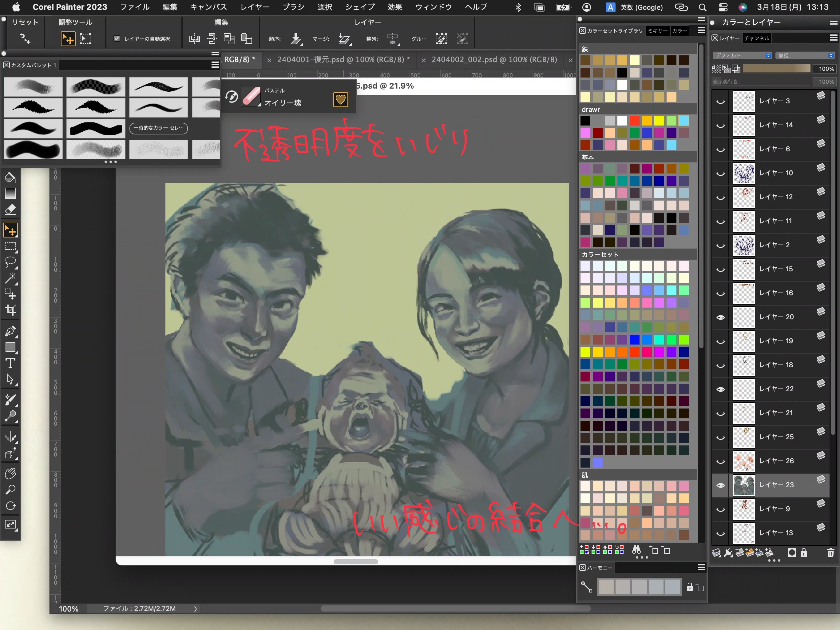This screenshot has height=630, width=840.
Task: Click the heart favorite icon for the brush
Action: (x=340, y=100)
